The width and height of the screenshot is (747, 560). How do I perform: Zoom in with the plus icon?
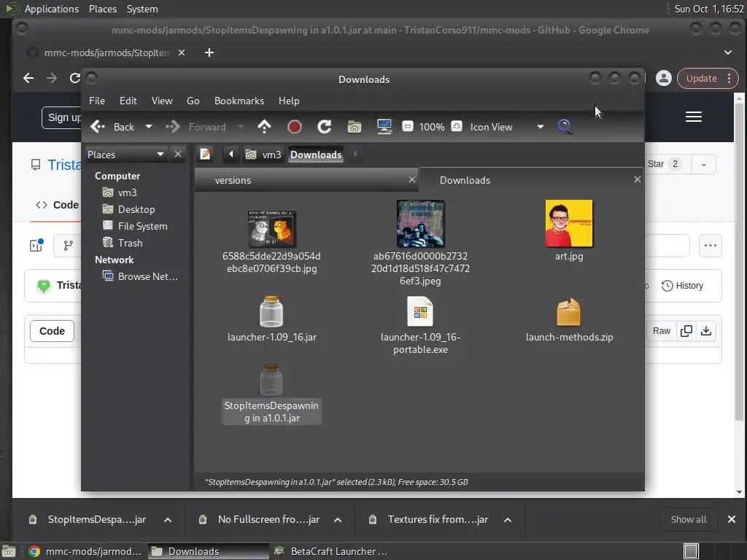pos(457,126)
